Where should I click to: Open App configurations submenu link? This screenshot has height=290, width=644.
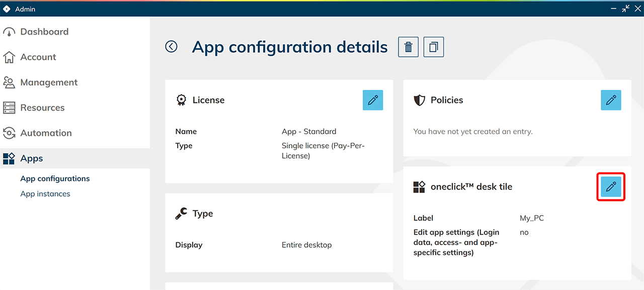coord(55,178)
